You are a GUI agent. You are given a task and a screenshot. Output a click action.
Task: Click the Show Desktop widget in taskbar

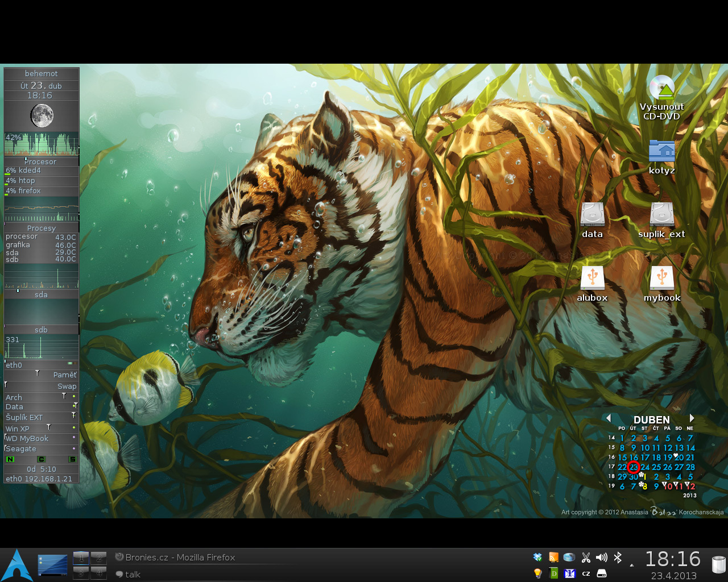tap(52, 565)
